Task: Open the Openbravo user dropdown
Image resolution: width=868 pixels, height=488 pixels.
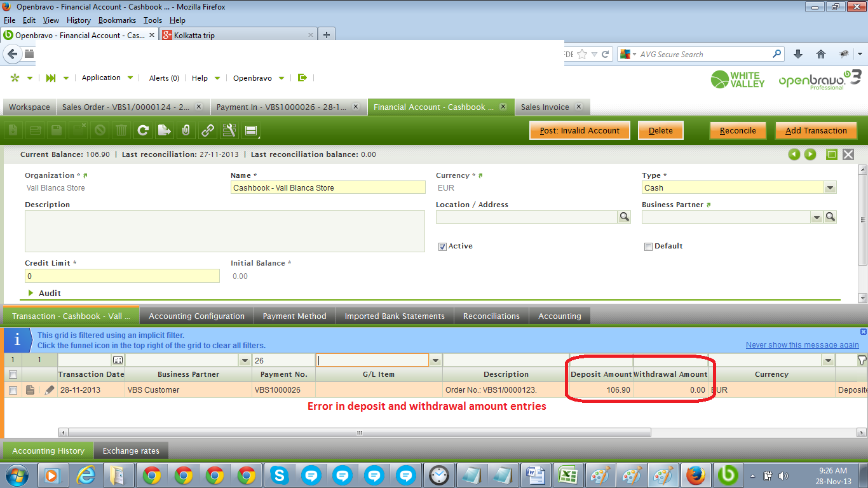Action: [x=258, y=78]
